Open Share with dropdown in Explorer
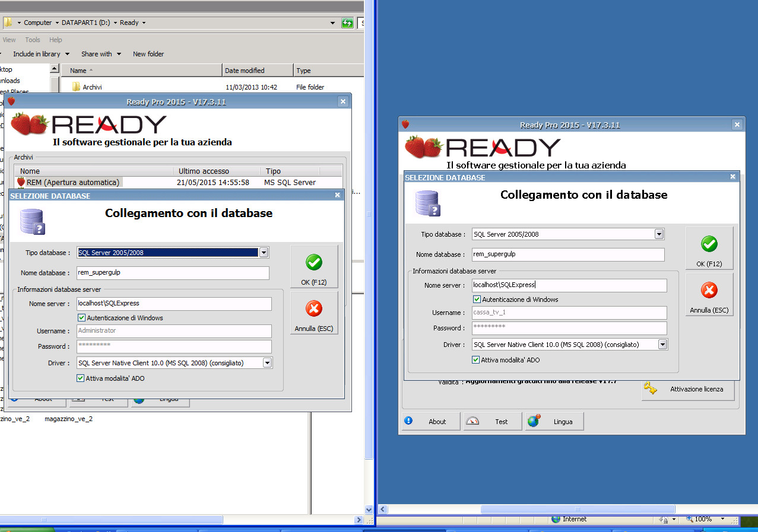This screenshot has width=758, height=532. pos(101,54)
